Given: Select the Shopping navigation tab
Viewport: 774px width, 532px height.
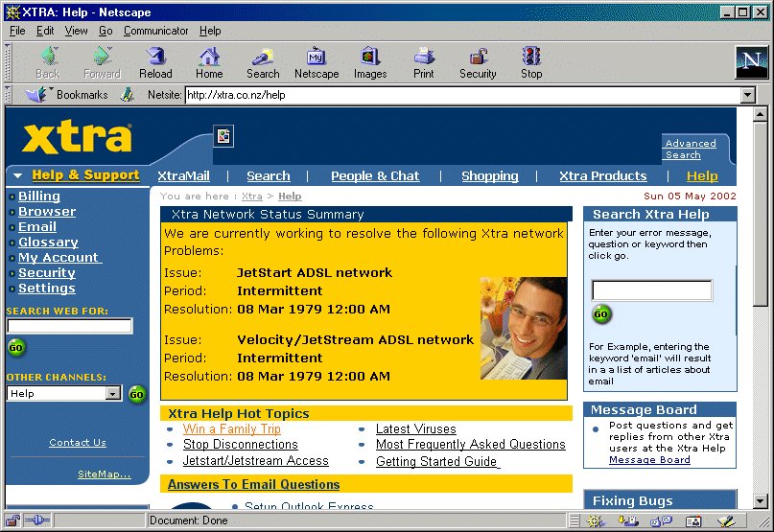Looking at the screenshot, I should tap(489, 176).
